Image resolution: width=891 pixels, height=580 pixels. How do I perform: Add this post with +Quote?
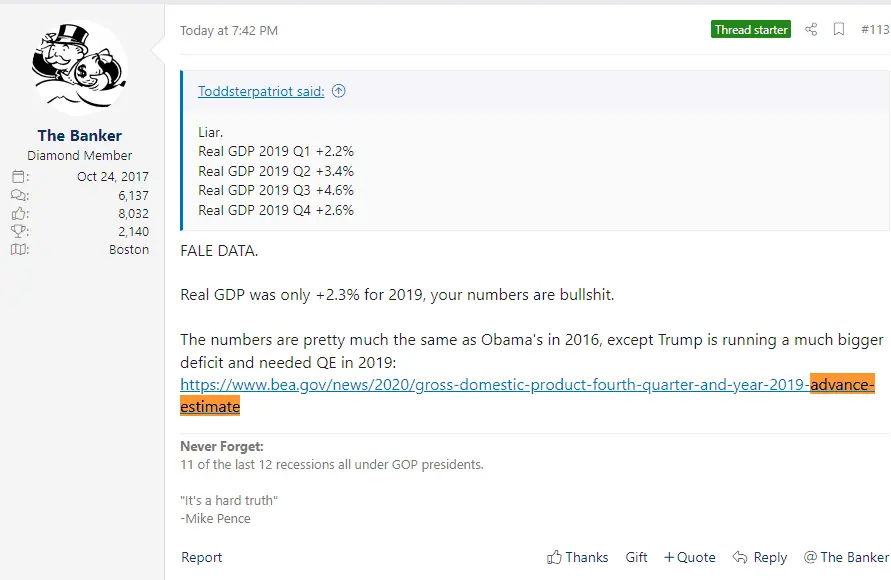[x=690, y=558]
